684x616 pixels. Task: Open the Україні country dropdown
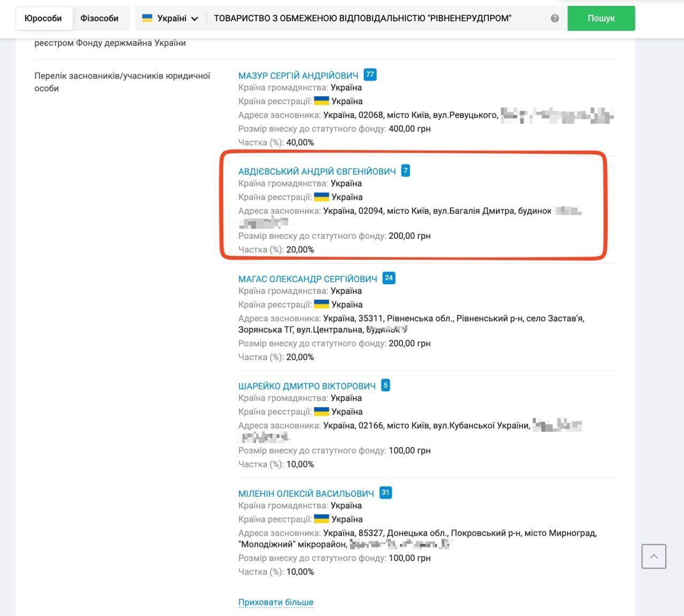point(171,18)
